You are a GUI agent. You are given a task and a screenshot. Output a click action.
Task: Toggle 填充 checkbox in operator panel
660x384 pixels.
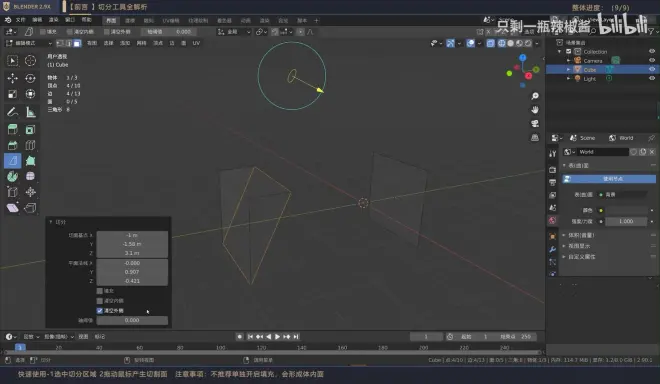[x=100, y=291]
